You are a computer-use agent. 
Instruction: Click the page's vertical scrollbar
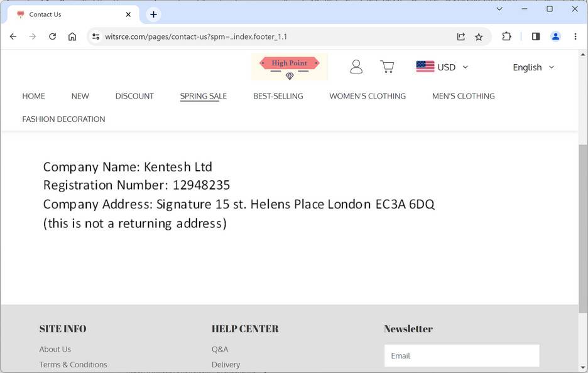pos(583,220)
